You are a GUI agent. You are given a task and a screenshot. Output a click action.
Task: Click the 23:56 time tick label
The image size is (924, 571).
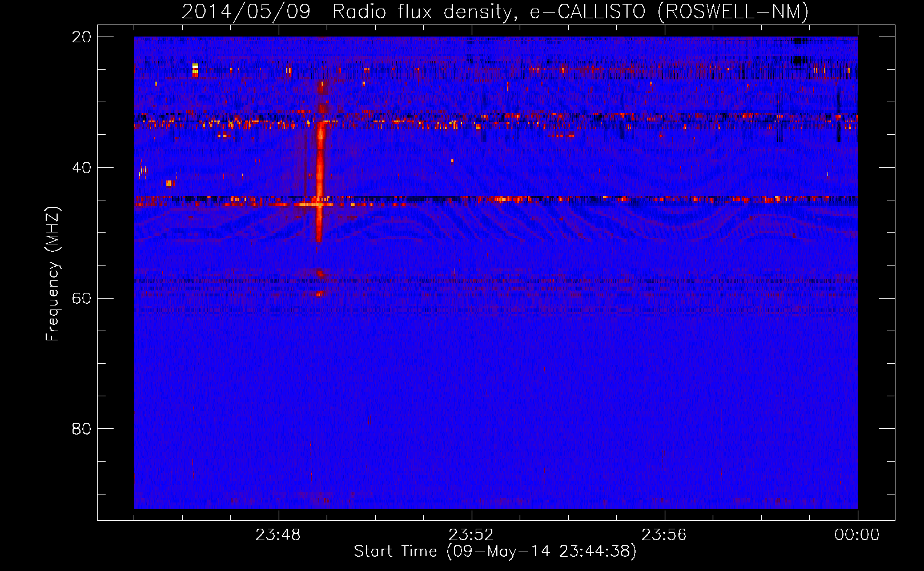[x=664, y=535]
